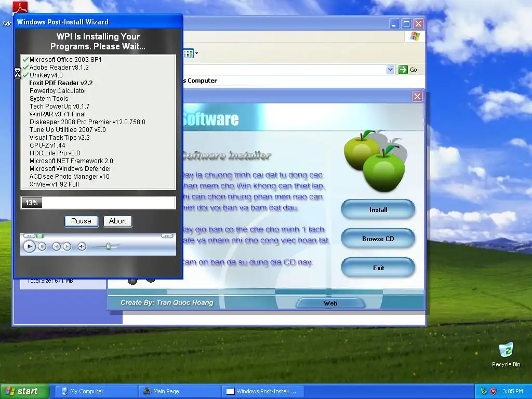This screenshot has height=399, width=532.
Task: Click the Browse CD button
Action: [x=378, y=239]
